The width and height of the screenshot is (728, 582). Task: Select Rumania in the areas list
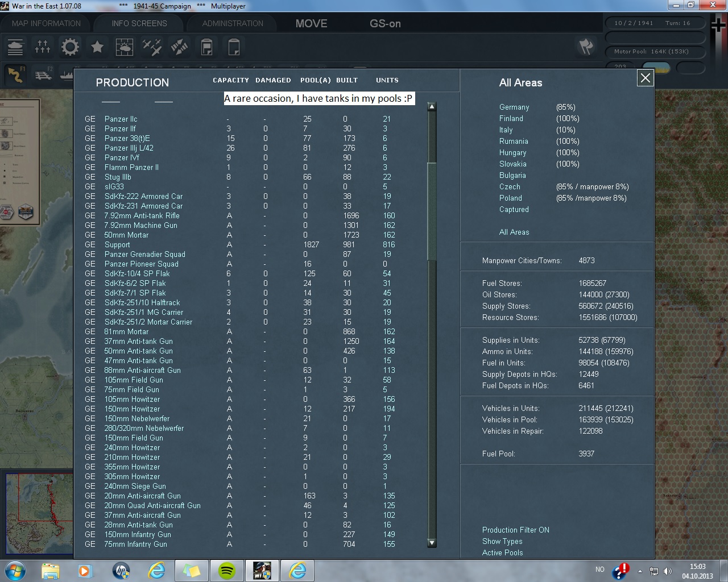pos(514,141)
